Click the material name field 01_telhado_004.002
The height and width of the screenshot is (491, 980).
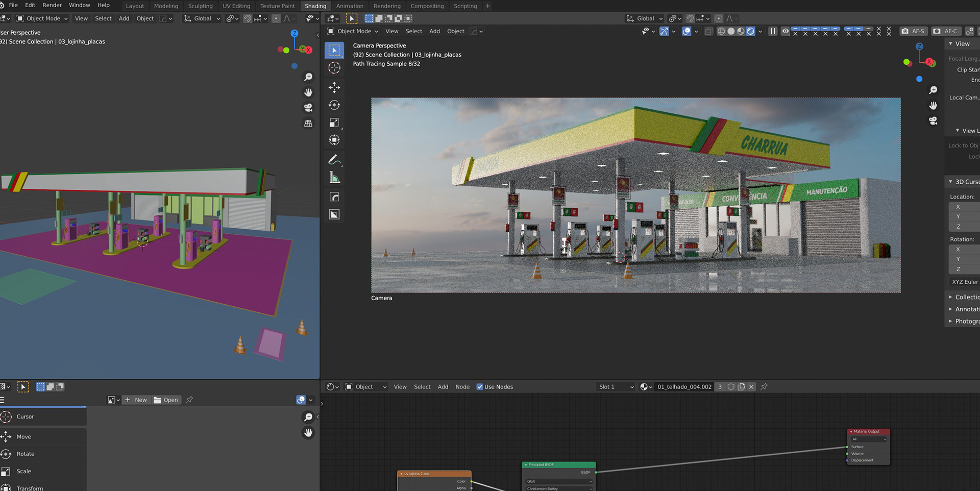click(x=684, y=387)
